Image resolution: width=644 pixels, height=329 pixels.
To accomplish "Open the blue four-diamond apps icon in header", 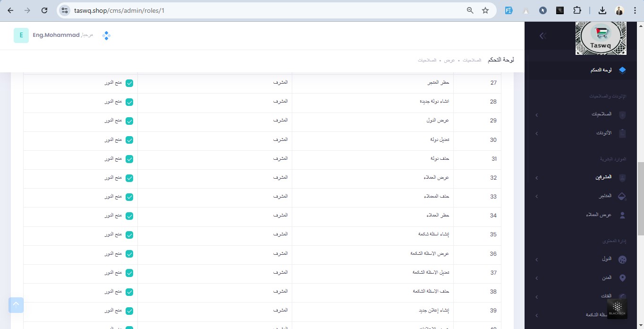I will pyautogui.click(x=106, y=35).
